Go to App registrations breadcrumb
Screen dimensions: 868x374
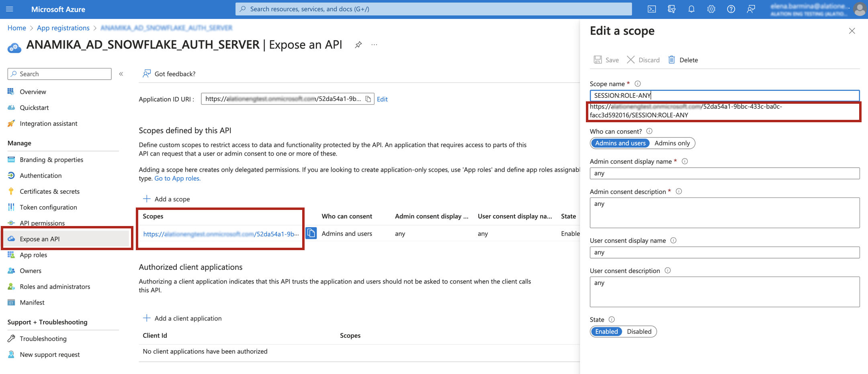(x=63, y=28)
